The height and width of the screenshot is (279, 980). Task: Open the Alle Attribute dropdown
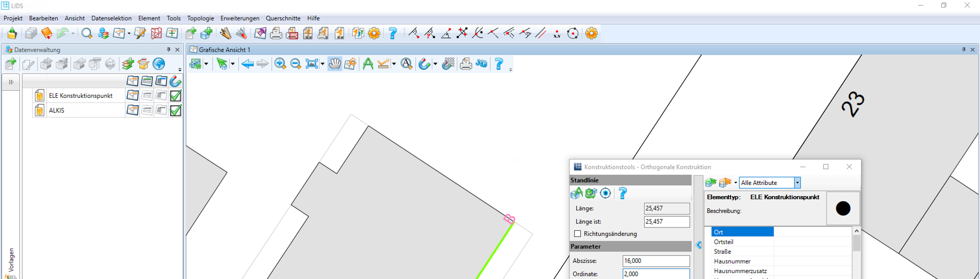(x=797, y=183)
